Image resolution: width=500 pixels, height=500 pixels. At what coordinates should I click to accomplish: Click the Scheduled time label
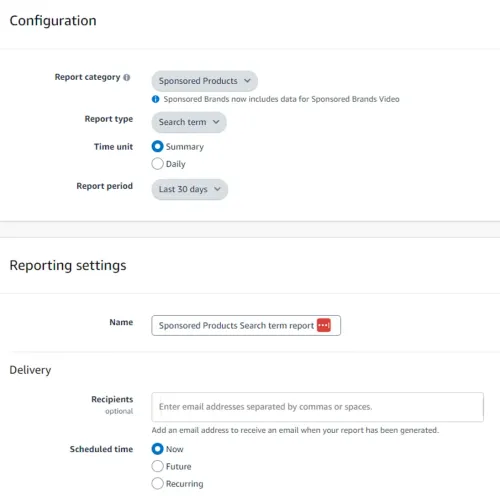tap(101, 449)
